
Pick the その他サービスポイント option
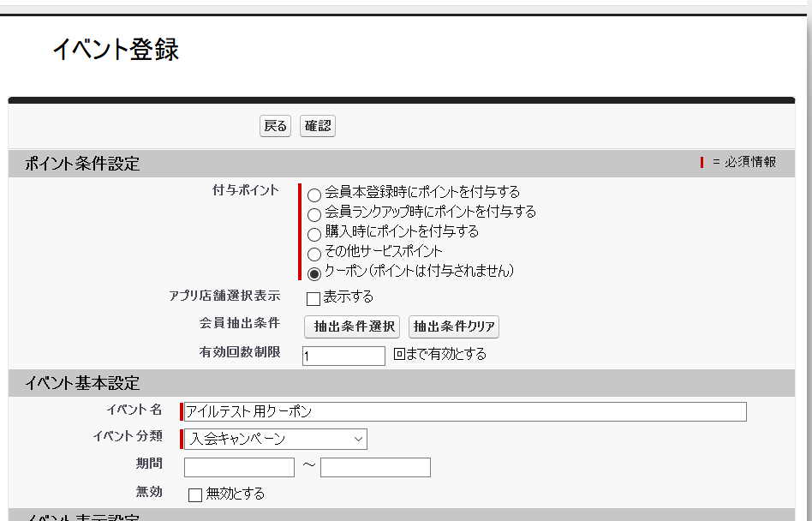click(314, 251)
